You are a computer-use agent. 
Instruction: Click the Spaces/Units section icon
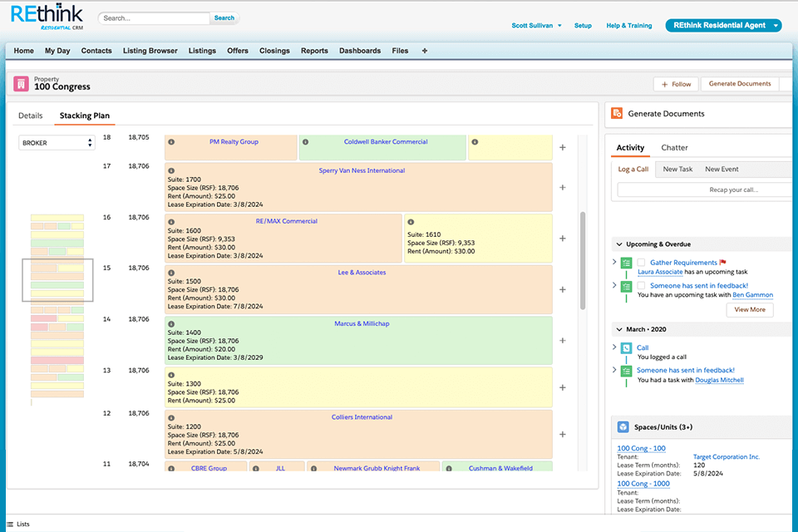[x=623, y=427]
